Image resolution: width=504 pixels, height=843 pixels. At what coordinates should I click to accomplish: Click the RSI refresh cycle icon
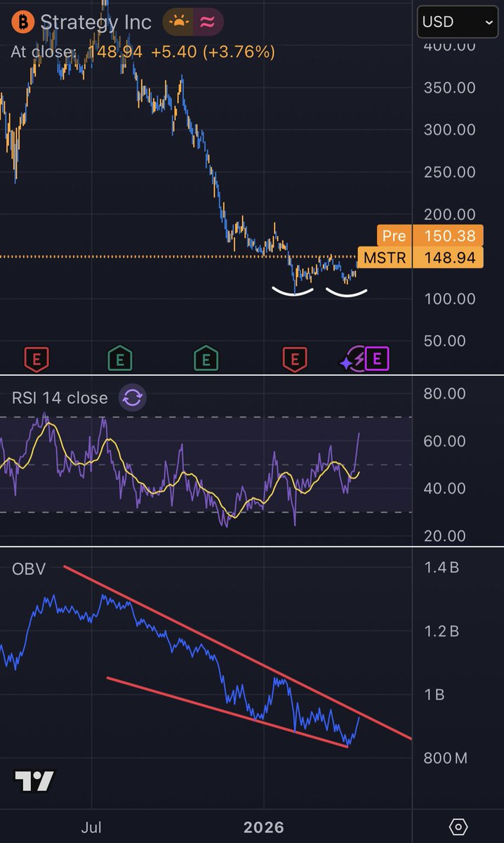coord(132,398)
